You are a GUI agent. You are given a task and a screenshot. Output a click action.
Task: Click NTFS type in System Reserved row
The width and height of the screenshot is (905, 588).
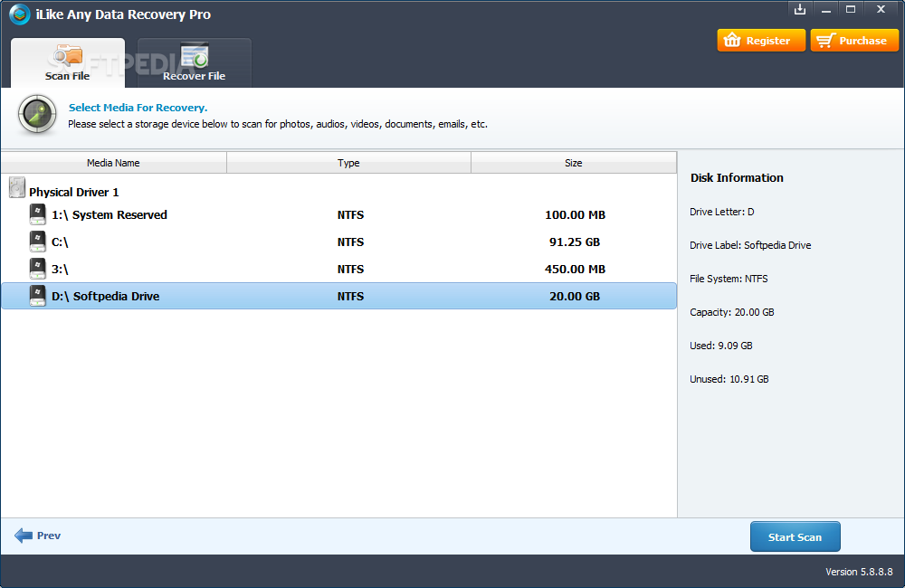[351, 214]
